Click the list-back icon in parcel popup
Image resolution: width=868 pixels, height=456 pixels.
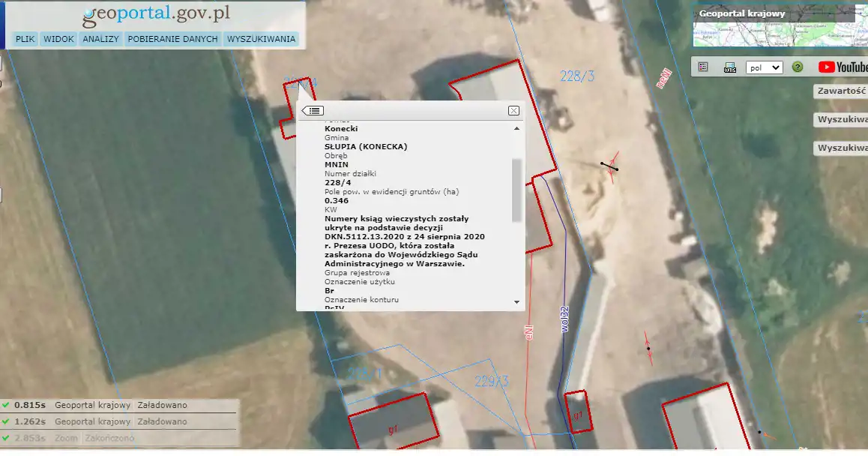[313, 111]
